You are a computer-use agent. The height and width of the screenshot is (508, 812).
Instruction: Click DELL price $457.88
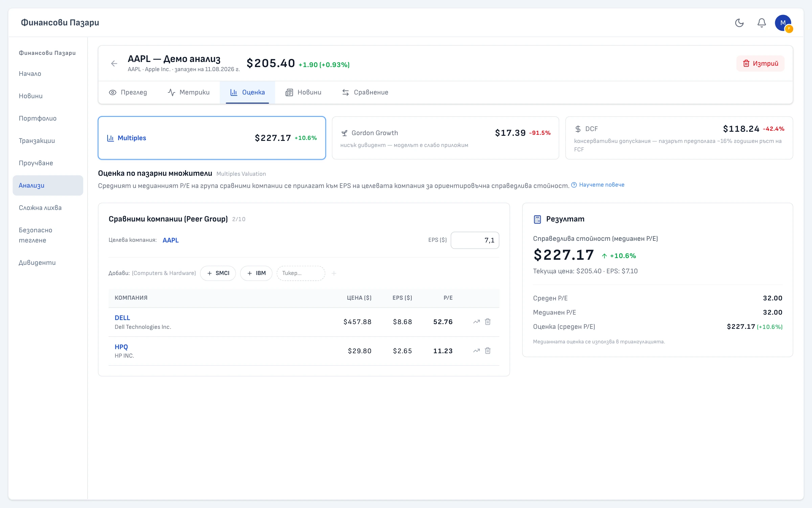358,322
